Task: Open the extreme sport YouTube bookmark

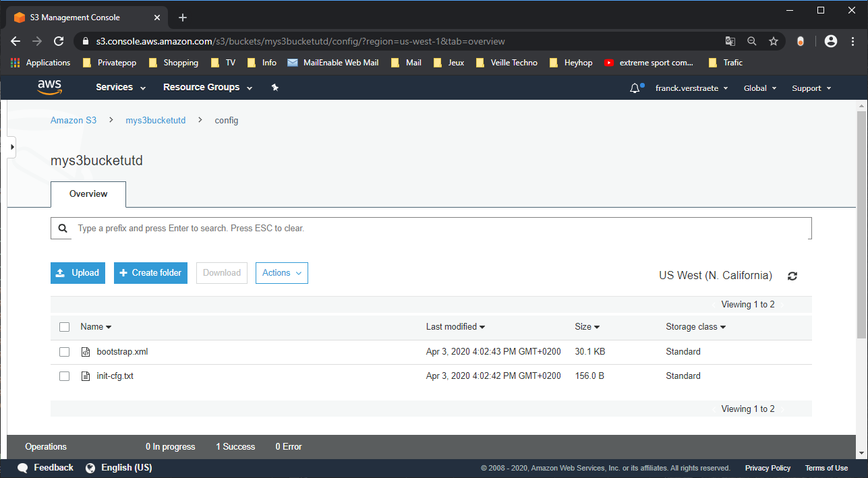Action: coord(649,63)
